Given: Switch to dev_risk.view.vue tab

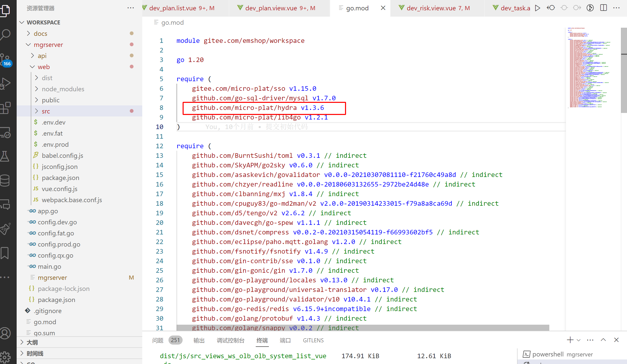Looking at the screenshot, I should click(x=437, y=8).
